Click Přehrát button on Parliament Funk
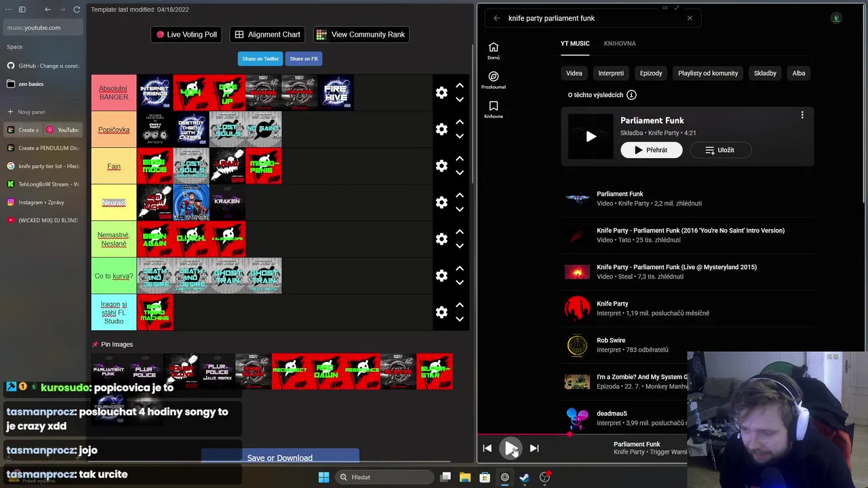 pyautogui.click(x=651, y=150)
